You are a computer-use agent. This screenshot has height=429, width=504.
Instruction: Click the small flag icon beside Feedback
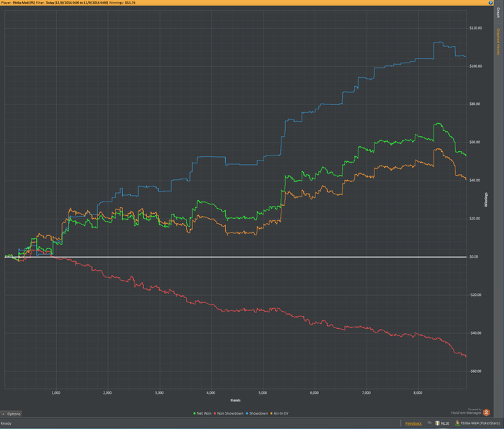[x=429, y=423]
